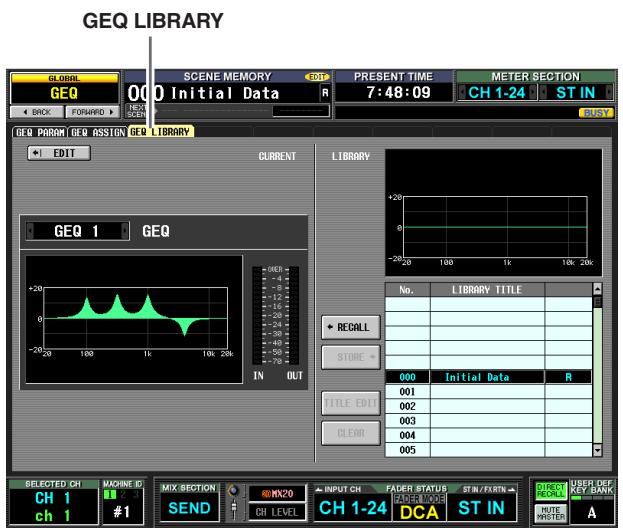Viewport: 623px width, 531px height.
Task: Select library entry 001
Action: pos(488,391)
